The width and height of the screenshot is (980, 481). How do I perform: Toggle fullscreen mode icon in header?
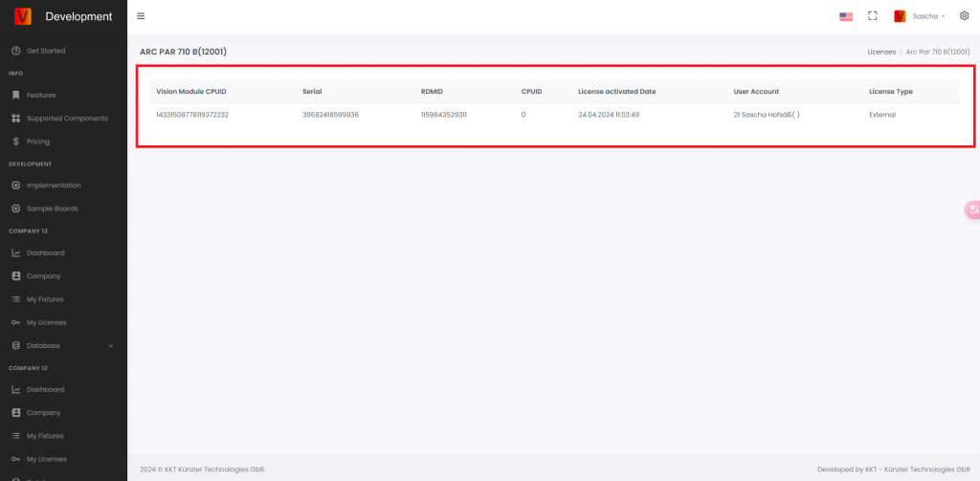pyautogui.click(x=872, y=16)
